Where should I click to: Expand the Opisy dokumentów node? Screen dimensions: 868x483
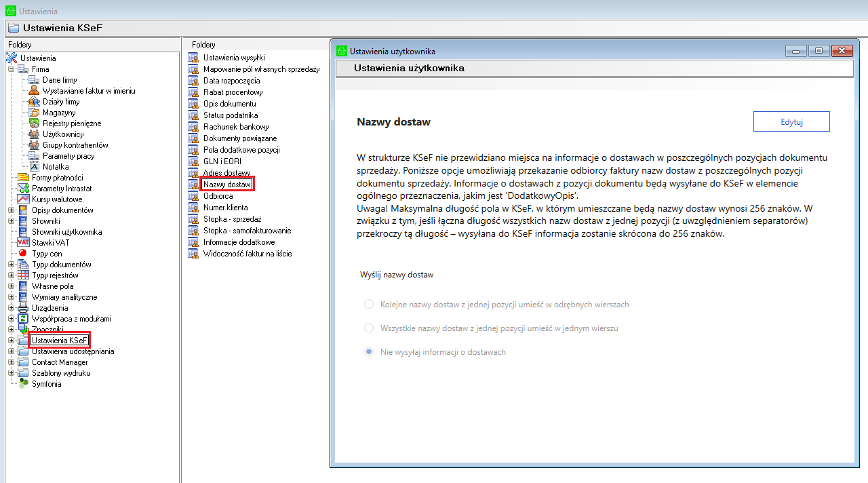coord(11,210)
